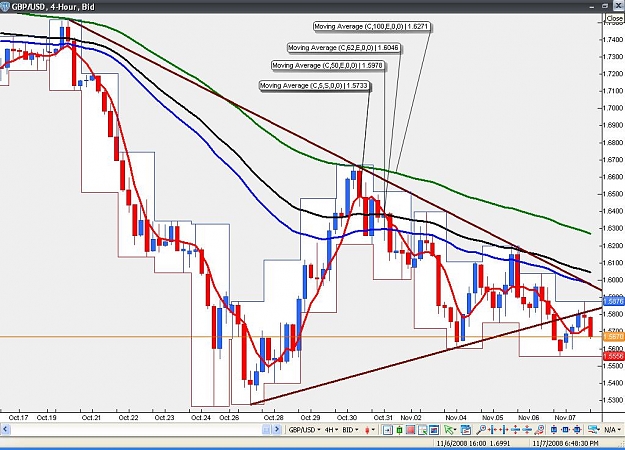Open the GBP/USD symbol dropdown
Image resolution: width=625 pixels, height=450 pixels.
point(305,430)
